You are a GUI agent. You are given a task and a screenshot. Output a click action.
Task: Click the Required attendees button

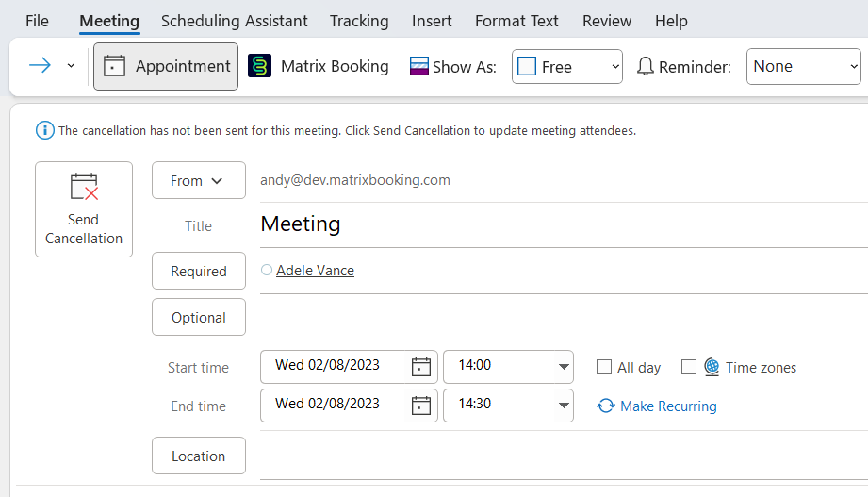click(199, 271)
